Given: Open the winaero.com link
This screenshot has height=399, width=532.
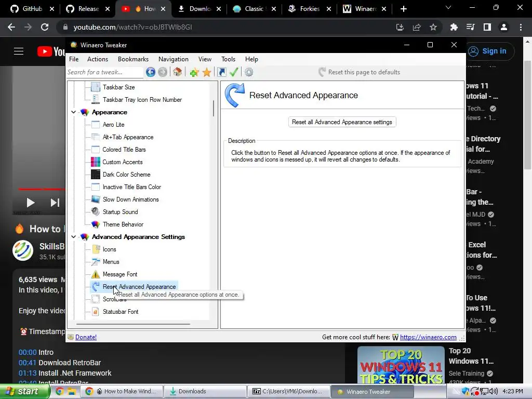Looking at the screenshot, I should point(428,337).
